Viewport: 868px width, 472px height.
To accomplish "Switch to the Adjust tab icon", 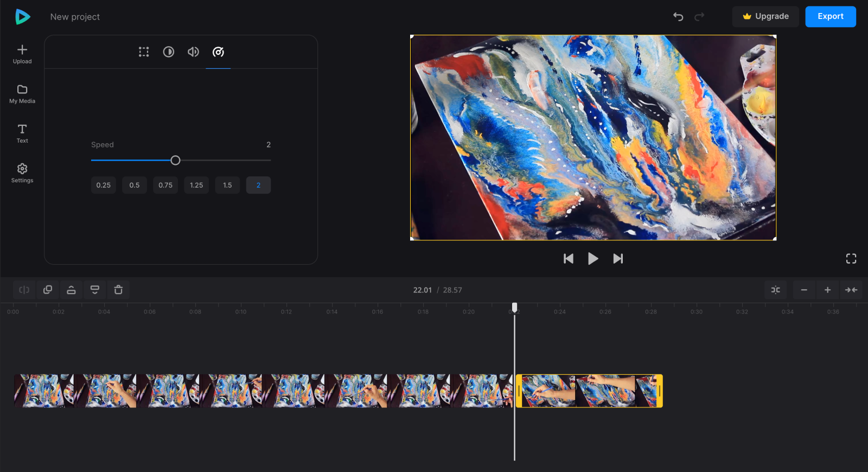I will (x=169, y=52).
